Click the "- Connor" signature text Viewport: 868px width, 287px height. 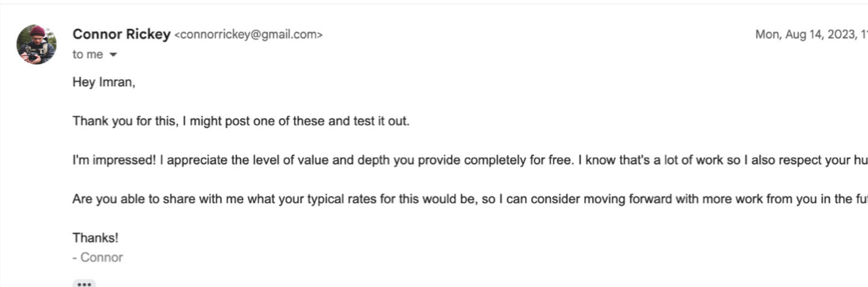point(98,257)
